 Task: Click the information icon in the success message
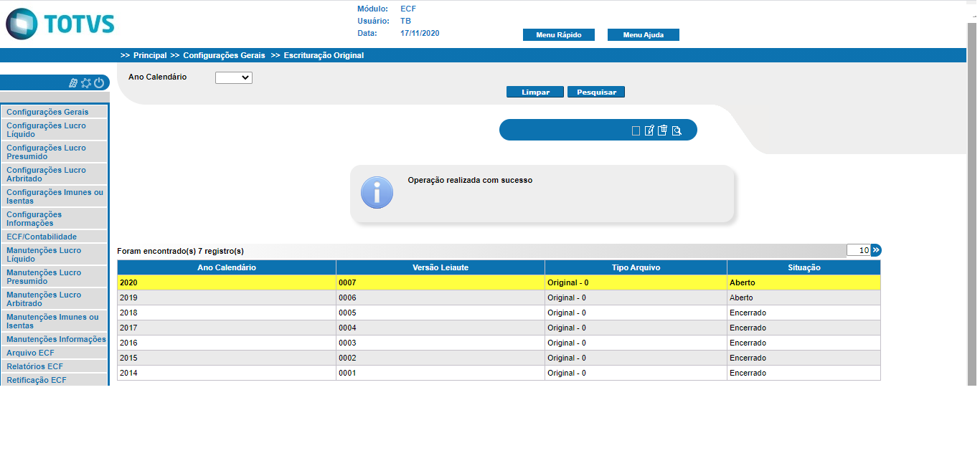click(x=377, y=192)
